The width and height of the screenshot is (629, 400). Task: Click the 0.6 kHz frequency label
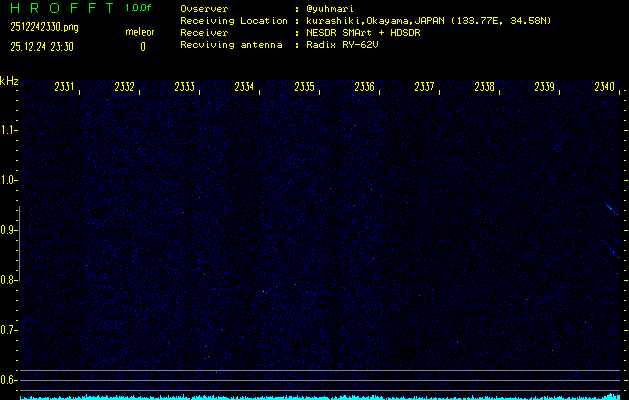9,380
